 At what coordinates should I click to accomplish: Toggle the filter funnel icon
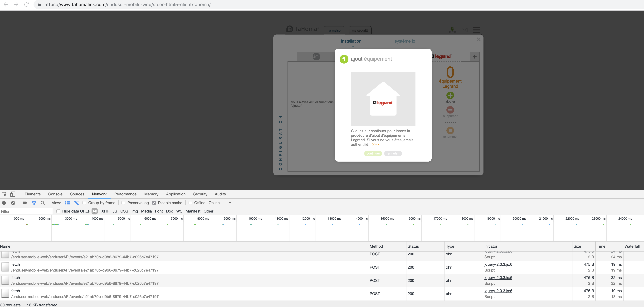[x=34, y=203]
